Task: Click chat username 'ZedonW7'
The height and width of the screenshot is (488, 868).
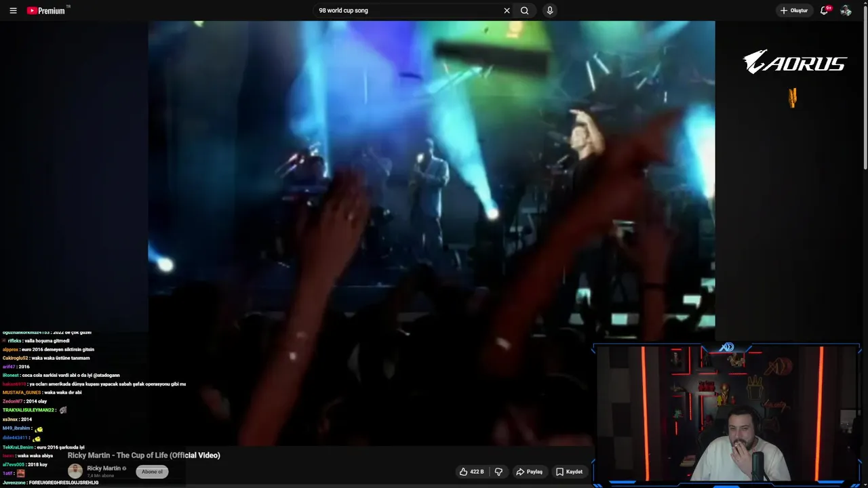Action: pos(12,401)
